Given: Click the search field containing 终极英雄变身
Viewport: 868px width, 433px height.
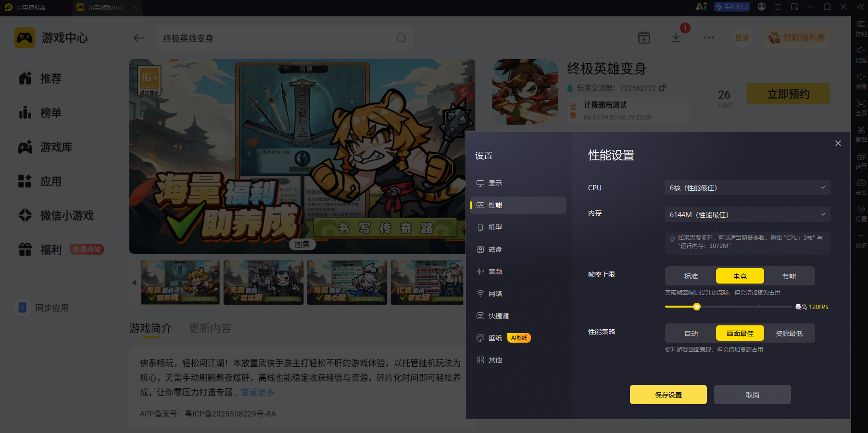Looking at the screenshot, I should pos(285,38).
